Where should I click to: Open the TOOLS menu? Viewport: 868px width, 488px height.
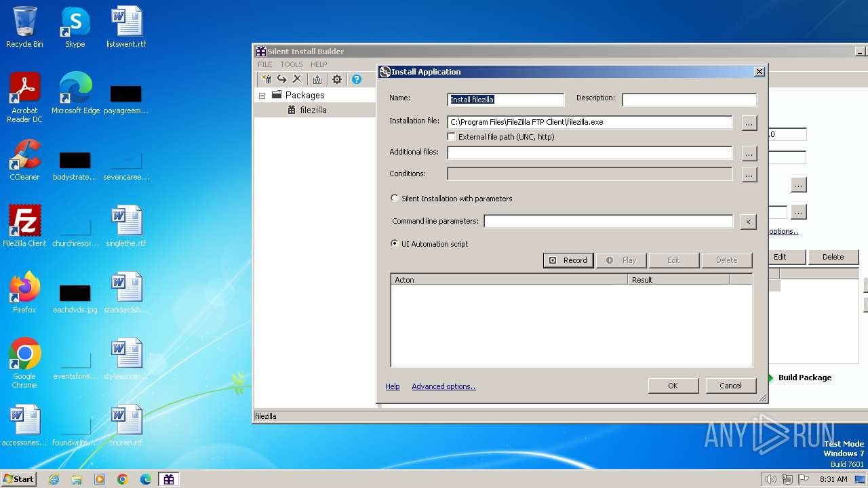click(292, 64)
